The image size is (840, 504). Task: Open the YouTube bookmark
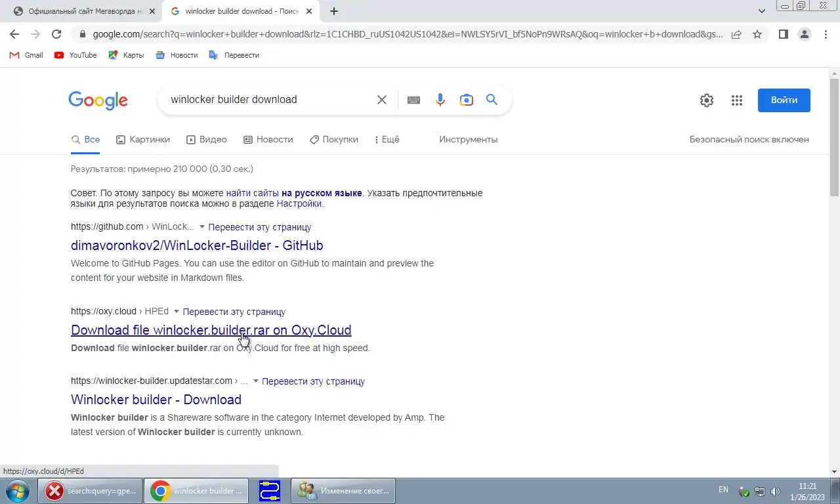click(75, 55)
